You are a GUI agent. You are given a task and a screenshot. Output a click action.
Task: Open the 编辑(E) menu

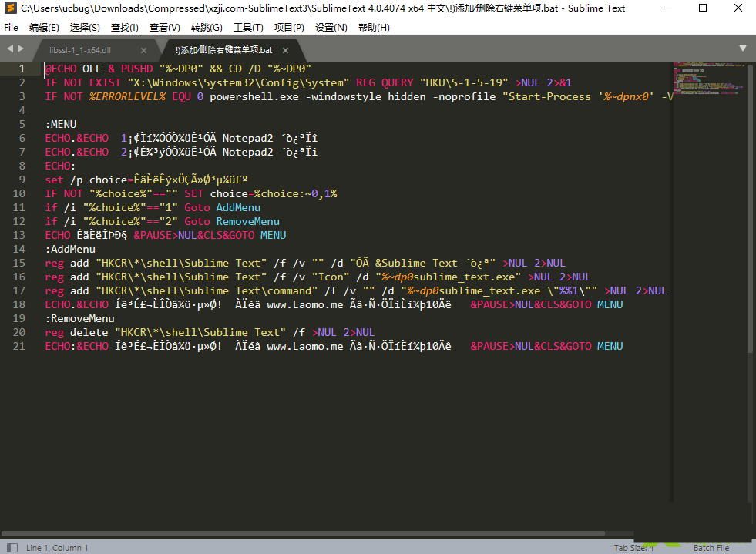(44, 28)
